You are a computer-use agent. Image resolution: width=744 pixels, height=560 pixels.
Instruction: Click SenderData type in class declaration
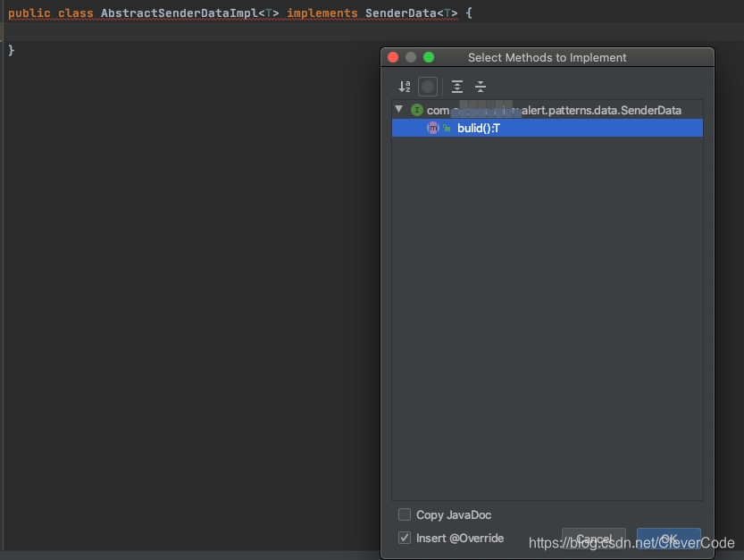point(400,13)
